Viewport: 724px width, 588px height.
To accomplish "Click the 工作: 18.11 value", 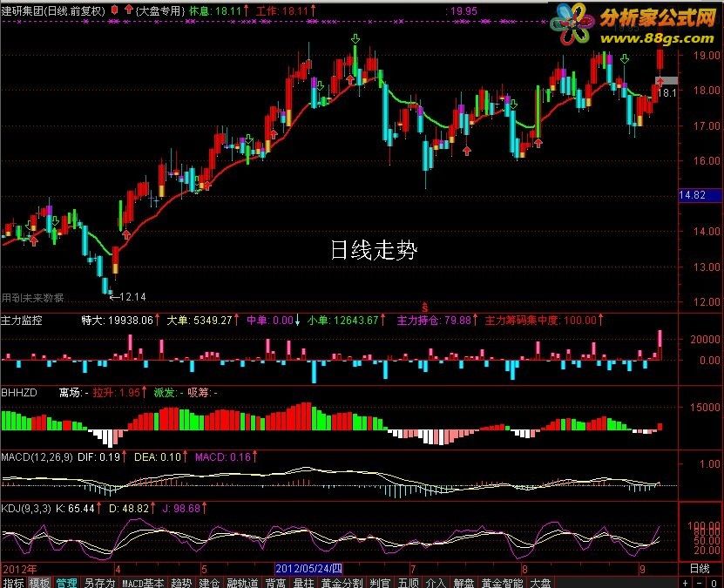I will 286,10.
